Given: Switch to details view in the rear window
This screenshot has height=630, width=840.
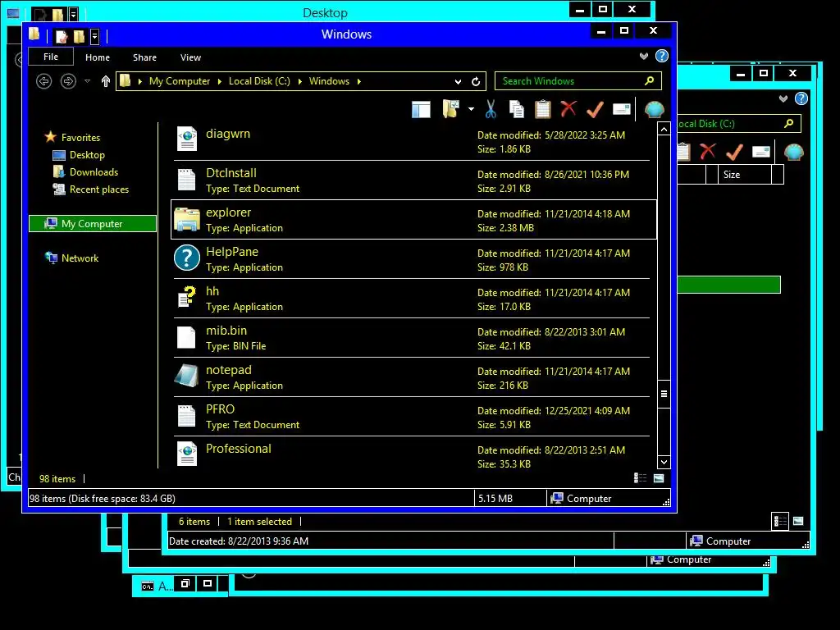Looking at the screenshot, I should click(x=780, y=521).
